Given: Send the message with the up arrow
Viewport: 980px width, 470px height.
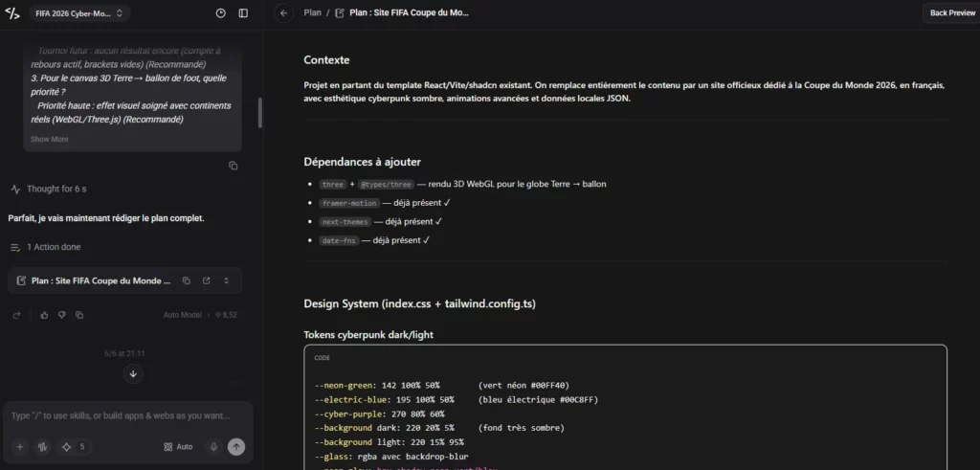Looking at the screenshot, I should 235,447.
